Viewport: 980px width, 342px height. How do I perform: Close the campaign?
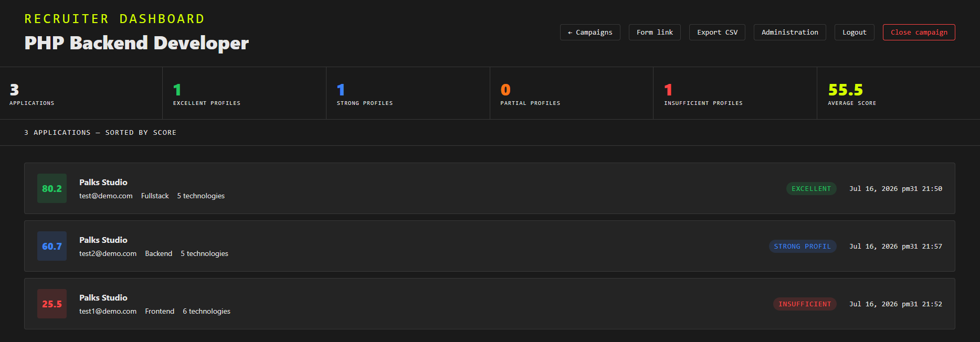pyautogui.click(x=919, y=32)
